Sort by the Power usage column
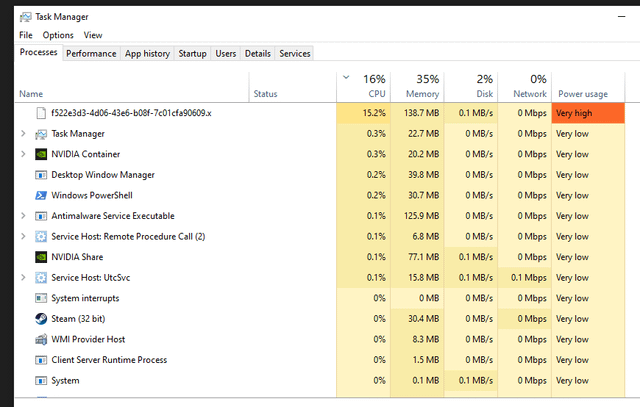 (588, 87)
